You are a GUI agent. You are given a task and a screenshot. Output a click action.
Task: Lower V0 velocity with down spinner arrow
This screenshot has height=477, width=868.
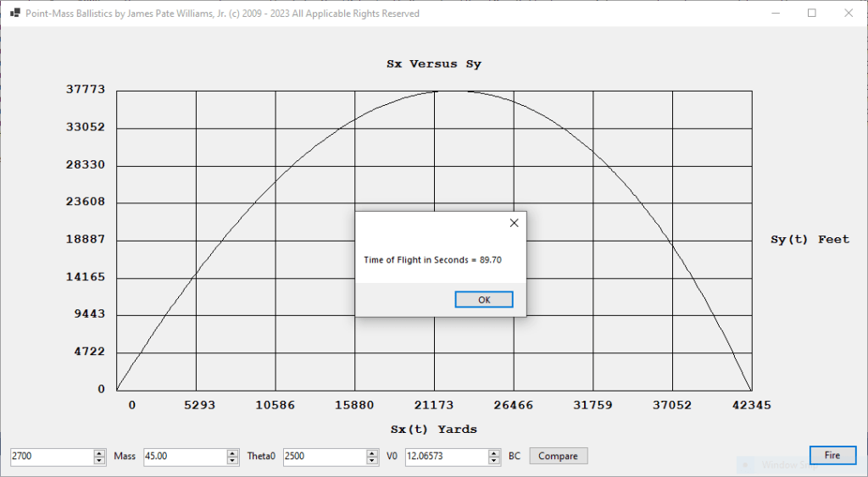point(373,460)
